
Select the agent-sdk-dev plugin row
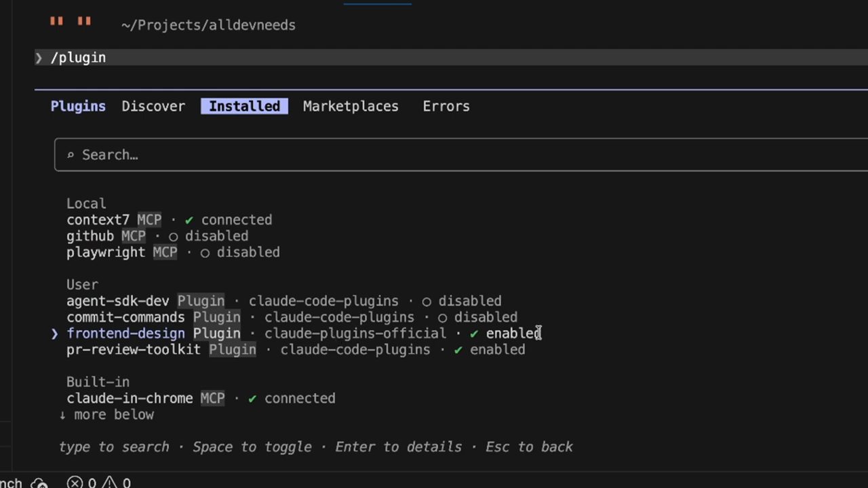(284, 301)
